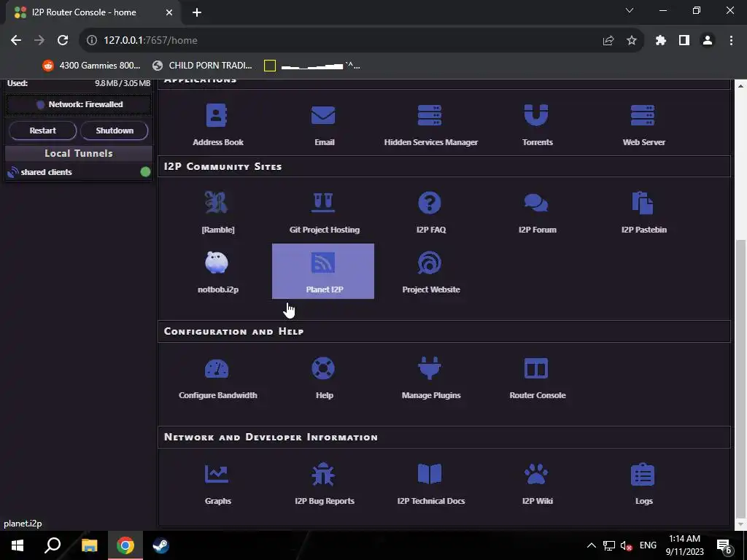View the Graphs page
Screen dimensions: 747x560
(217, 484)
